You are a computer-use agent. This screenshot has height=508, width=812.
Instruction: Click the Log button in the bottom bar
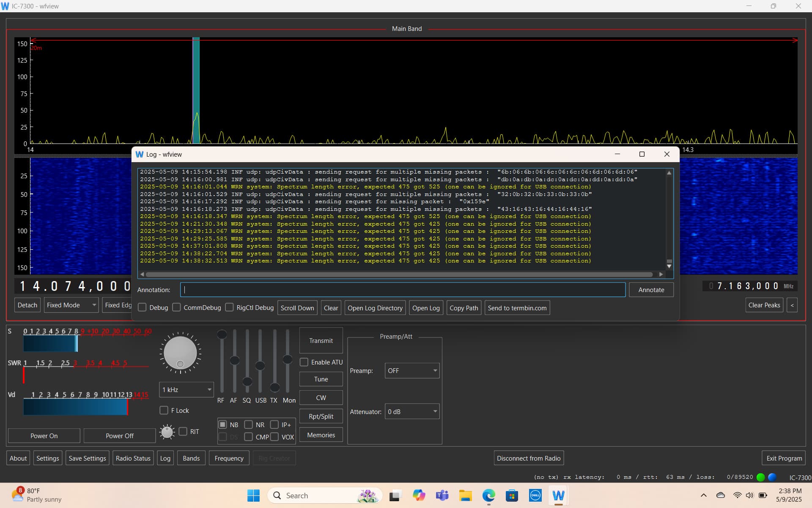pyautogui.click(x=165, y=458)
